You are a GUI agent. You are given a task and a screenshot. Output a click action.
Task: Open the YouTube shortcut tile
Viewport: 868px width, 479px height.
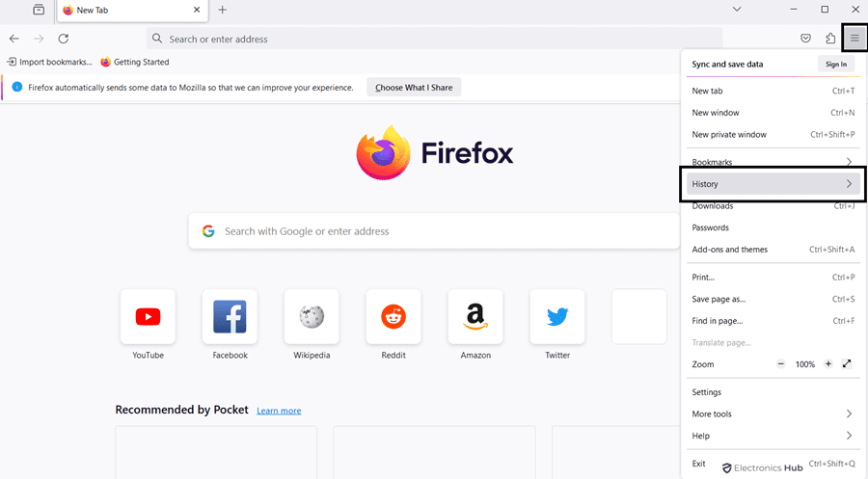pyautogui.click(x=148, y=316)
